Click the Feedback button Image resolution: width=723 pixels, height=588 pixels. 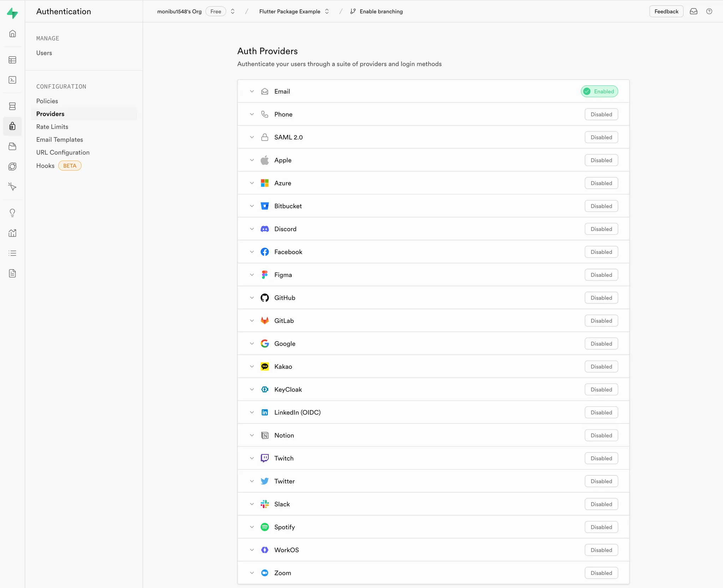pyautogui.click(x=666, y=11)
